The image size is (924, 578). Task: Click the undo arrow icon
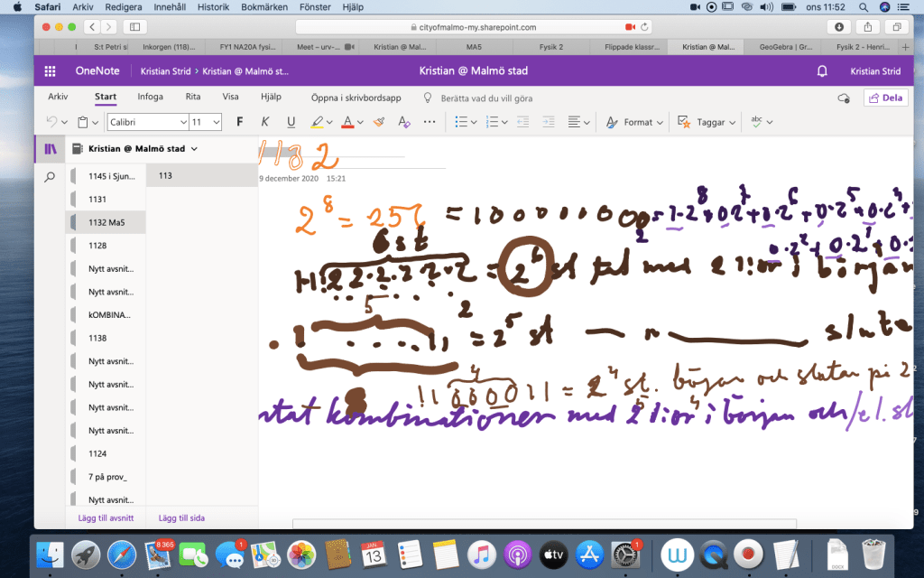pos(51,122)
